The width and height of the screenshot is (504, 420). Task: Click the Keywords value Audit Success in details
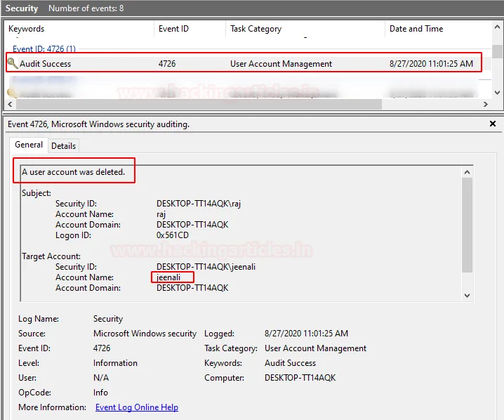(x=290, y=363)
